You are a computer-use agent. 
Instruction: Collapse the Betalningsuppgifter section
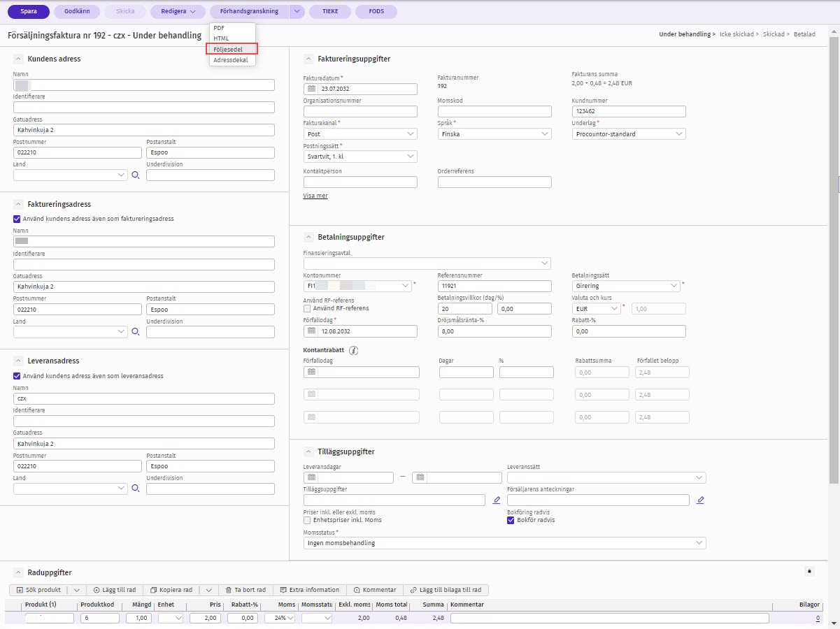point(308,237)
